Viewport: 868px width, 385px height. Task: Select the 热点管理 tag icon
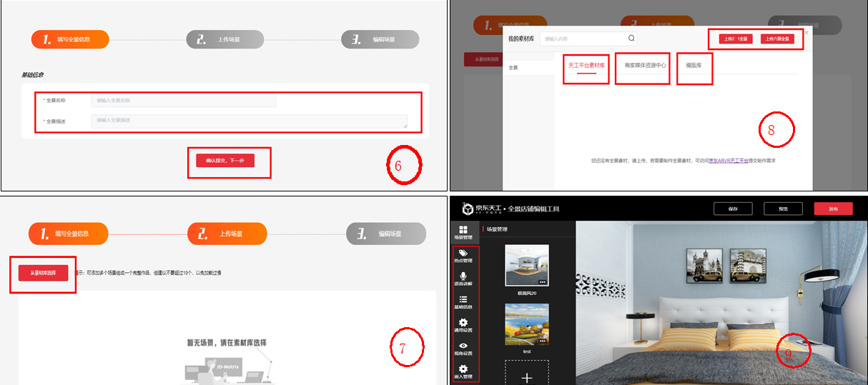pos(463,254)
